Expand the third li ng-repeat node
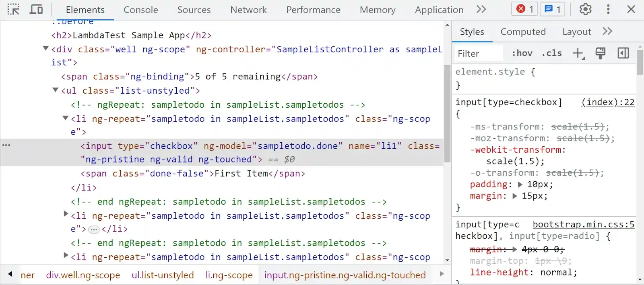 point(66,255)
